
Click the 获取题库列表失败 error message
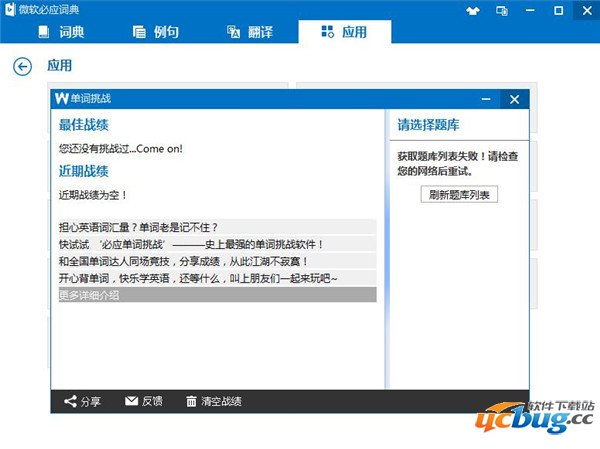(x=458, y=163)
